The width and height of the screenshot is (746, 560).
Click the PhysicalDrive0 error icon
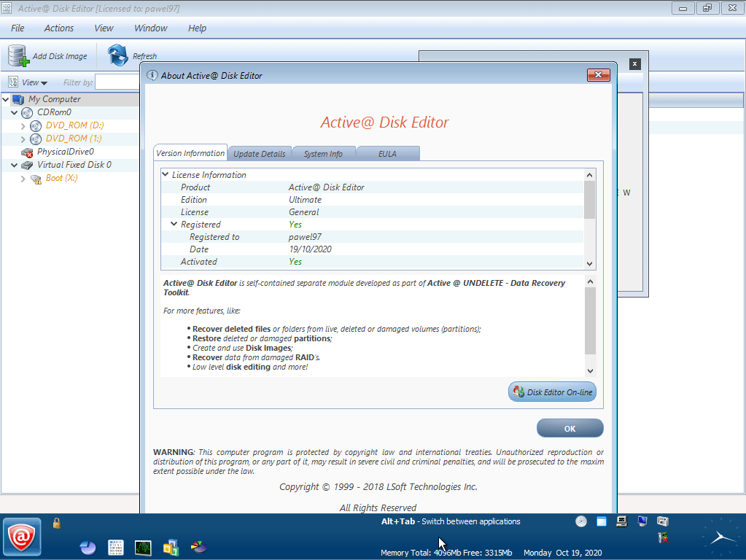27,152
